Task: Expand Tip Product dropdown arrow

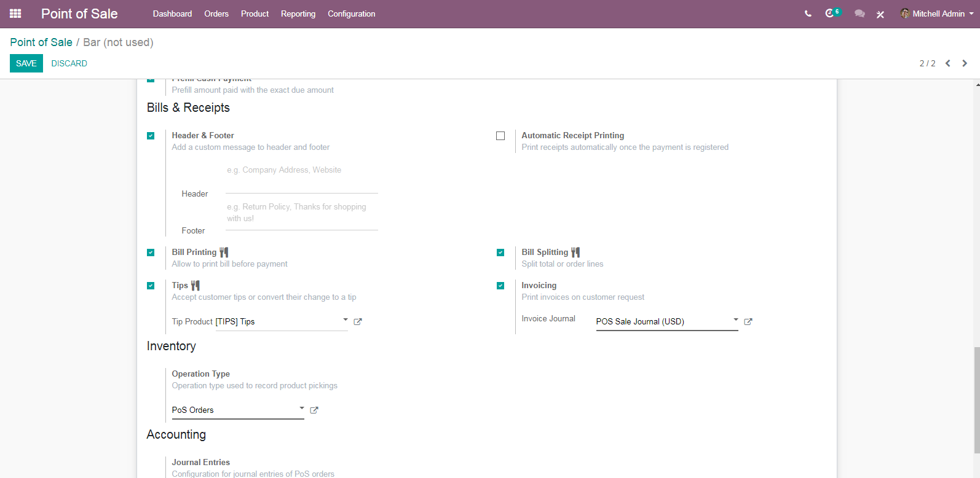Action: (x=346, y=319)
